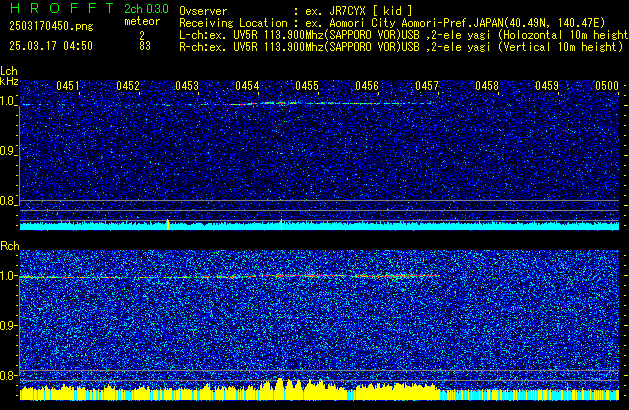The width and height of the screenshot is (629, 410).
Task: Click the Rch 1.0 kHz axis label
Action: pyautogui.click(x=9, y=276)
